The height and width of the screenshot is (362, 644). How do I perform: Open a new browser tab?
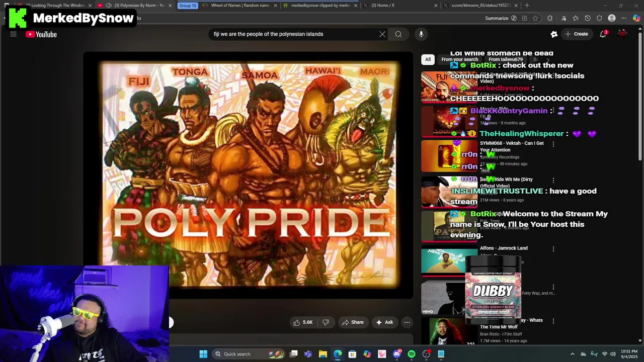tap(527, 6)
